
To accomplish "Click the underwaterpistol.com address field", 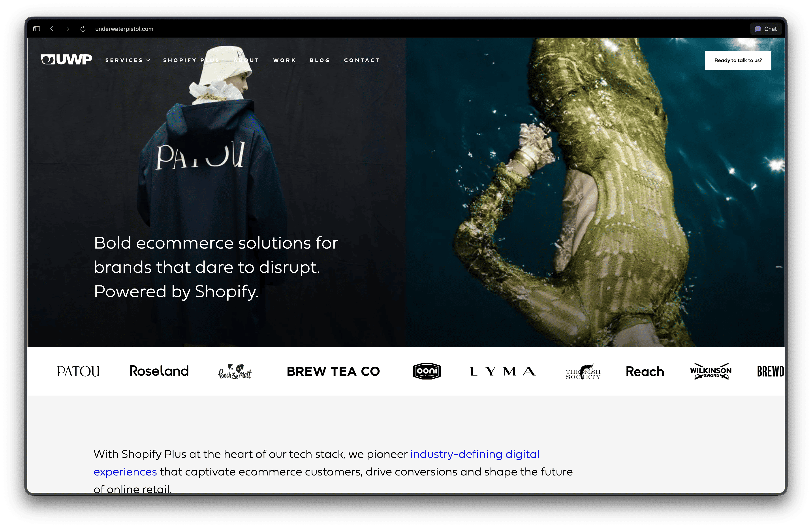I will coord(124,29).
